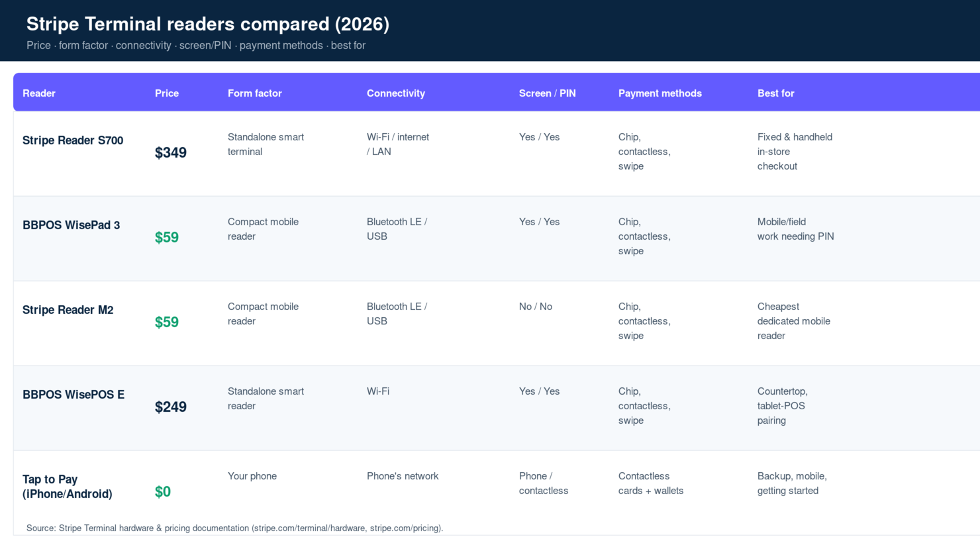
Task: Click the 'BBPOS WisePad 3' row name
Action: point(72,225)
